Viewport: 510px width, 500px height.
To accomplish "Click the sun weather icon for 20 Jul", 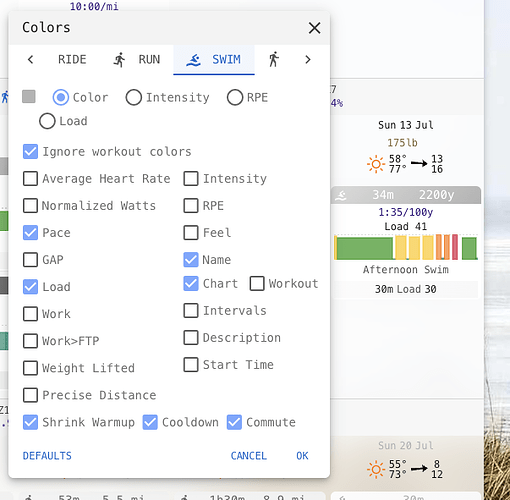I will [376, 469].
